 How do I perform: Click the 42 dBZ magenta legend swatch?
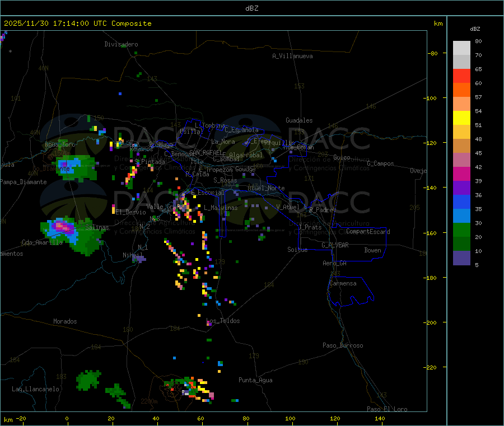[x=461, y=174]
